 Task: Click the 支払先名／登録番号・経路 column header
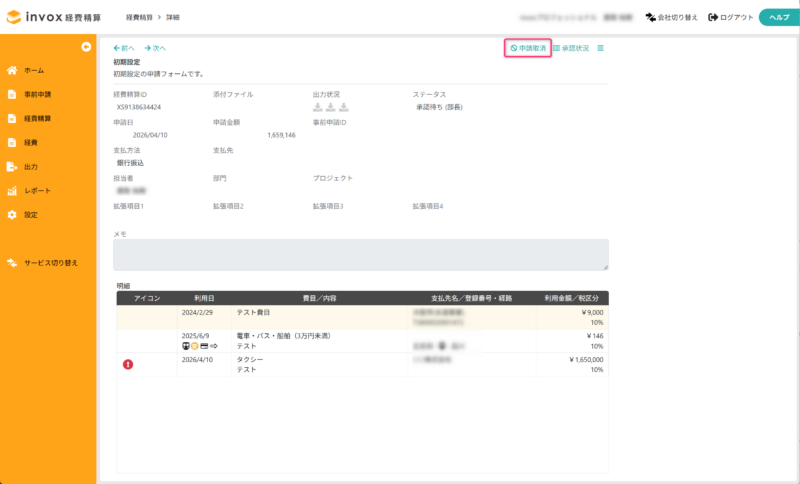(471, 298)
